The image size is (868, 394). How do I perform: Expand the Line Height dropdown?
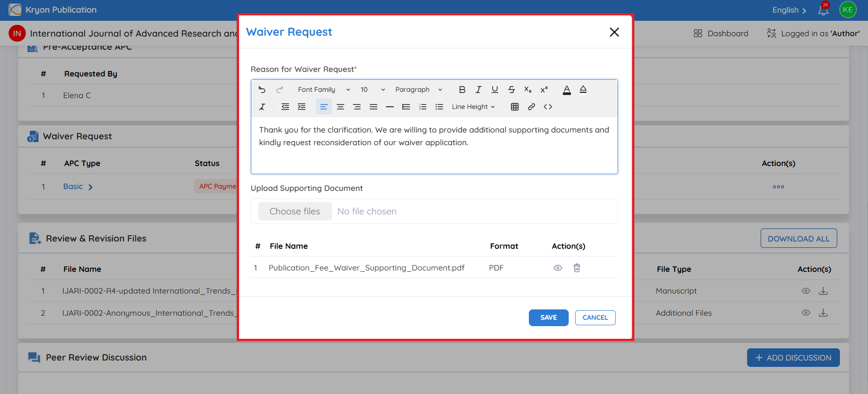point(474,107)
